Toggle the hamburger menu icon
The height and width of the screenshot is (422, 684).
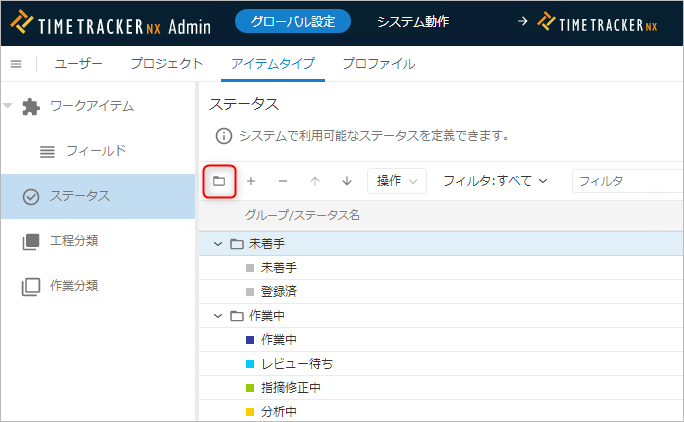[16, 64]
